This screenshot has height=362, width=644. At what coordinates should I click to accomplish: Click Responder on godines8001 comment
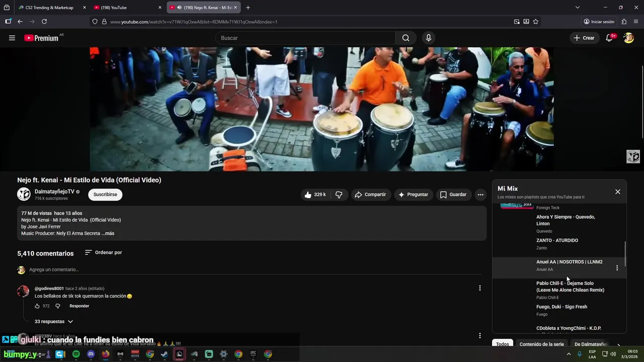[79, 306]
